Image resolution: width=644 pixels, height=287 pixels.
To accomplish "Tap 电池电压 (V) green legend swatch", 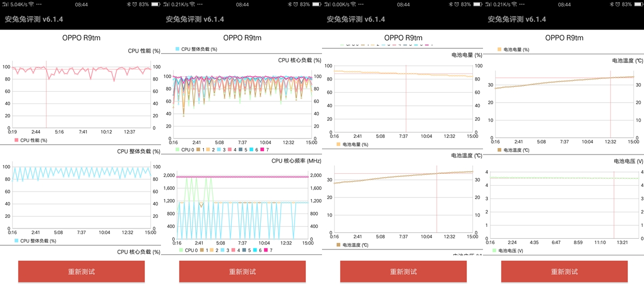I will pyautogui.click(x=494, y=251).
